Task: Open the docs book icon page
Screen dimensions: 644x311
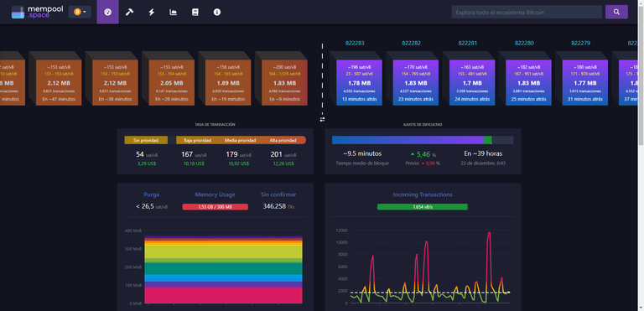Action: point(195,12)
